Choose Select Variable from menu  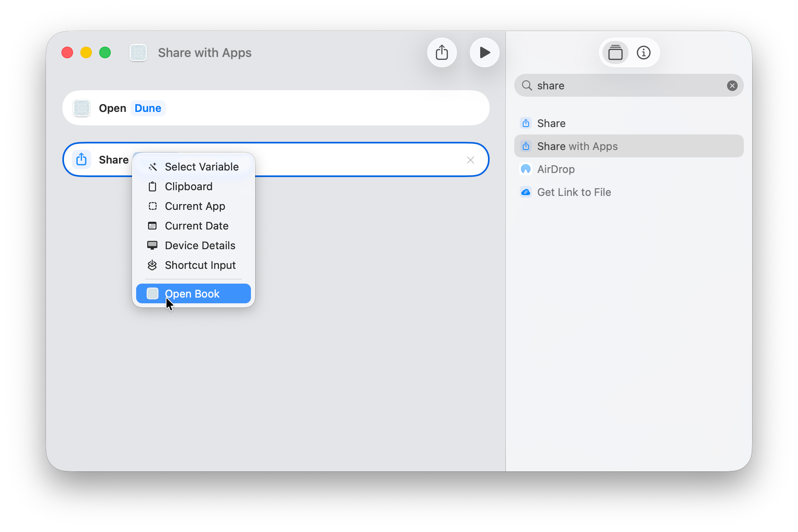pos(201,167)
